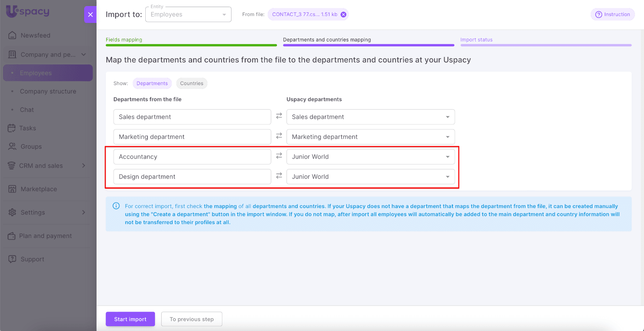Click swap arrows icon beside Accountancy
The height and width of the screenshot is (331, 644).
pyautogui.click(x=279, y=156)
